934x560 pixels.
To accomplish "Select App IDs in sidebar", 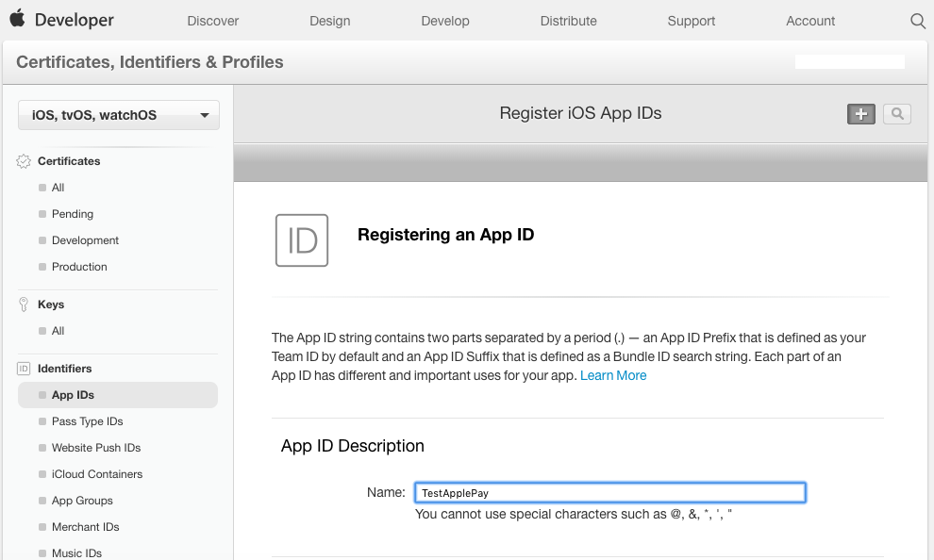I will (118, 395).
